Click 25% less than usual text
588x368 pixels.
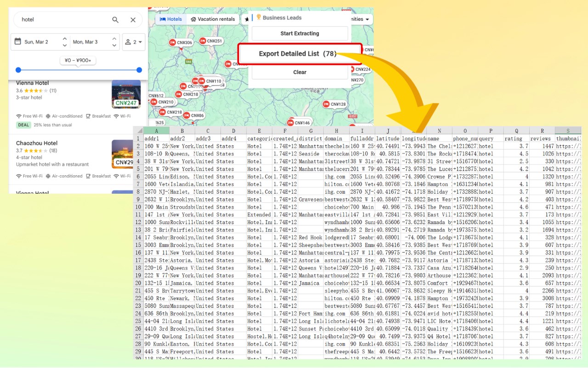coord(53,125)
